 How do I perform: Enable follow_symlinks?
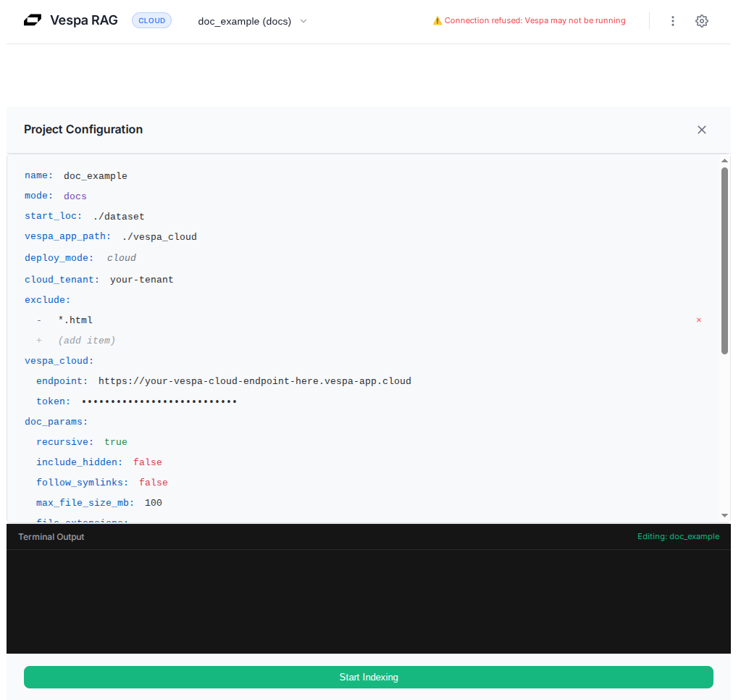click(153, 482)
